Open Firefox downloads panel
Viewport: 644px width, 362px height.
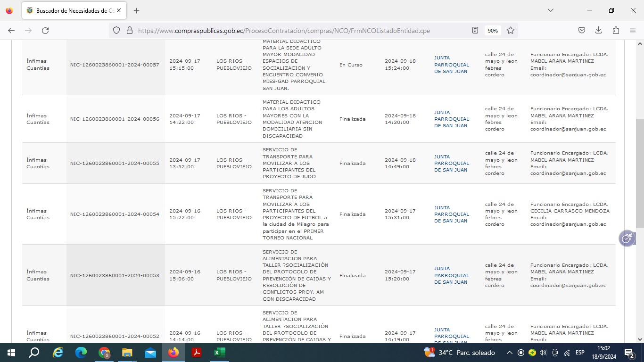(x=598, y=31)
